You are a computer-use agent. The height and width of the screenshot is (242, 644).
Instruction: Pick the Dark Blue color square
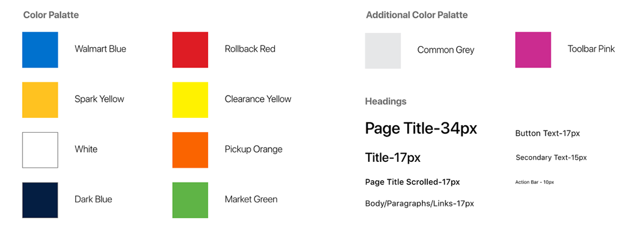click(x=40, y=200)
